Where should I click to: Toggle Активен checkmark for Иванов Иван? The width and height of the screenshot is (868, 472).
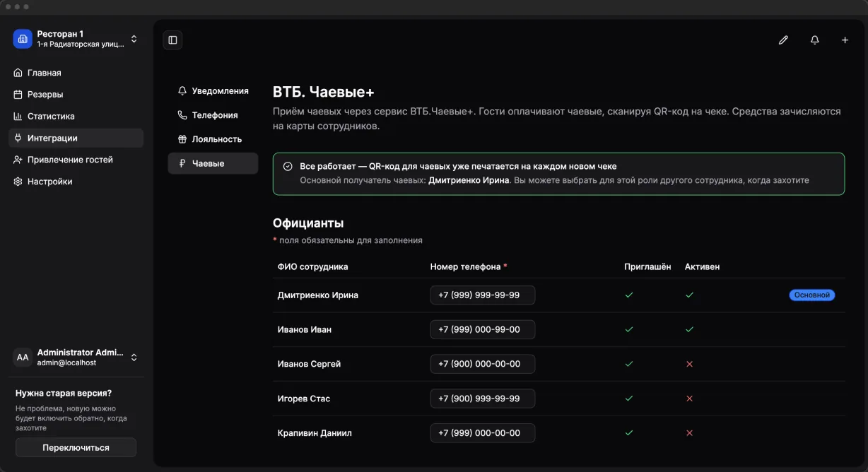click(690, 329)
